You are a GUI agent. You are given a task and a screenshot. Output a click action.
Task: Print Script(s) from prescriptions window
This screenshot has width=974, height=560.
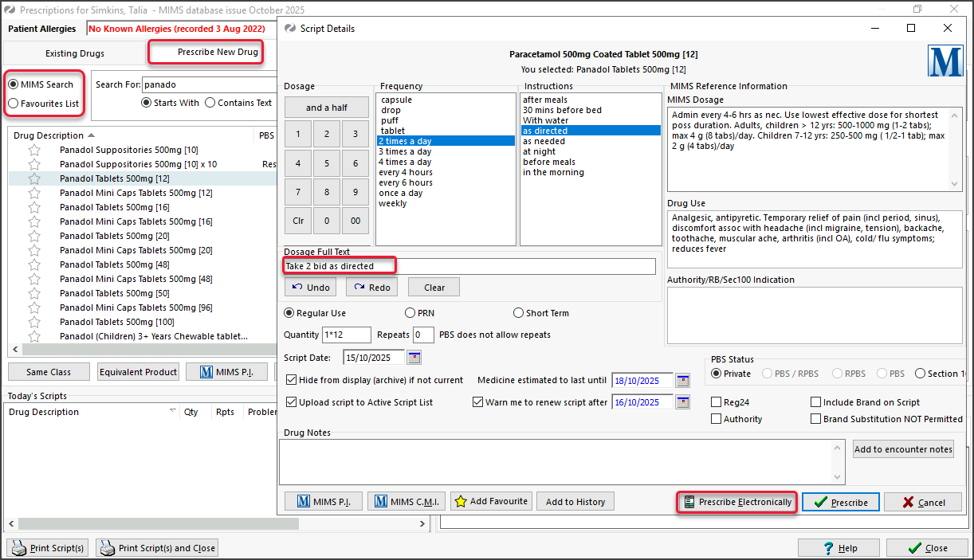pyautogui.click(x=49, y=548)
